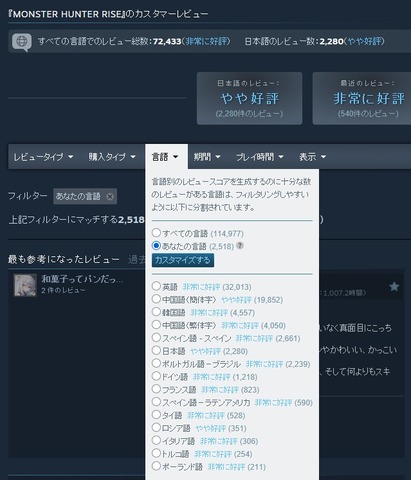Click the 最も参考になったレビュー heading tab
The height and width of the screenshot is (480, 411).
pos(63,259)
